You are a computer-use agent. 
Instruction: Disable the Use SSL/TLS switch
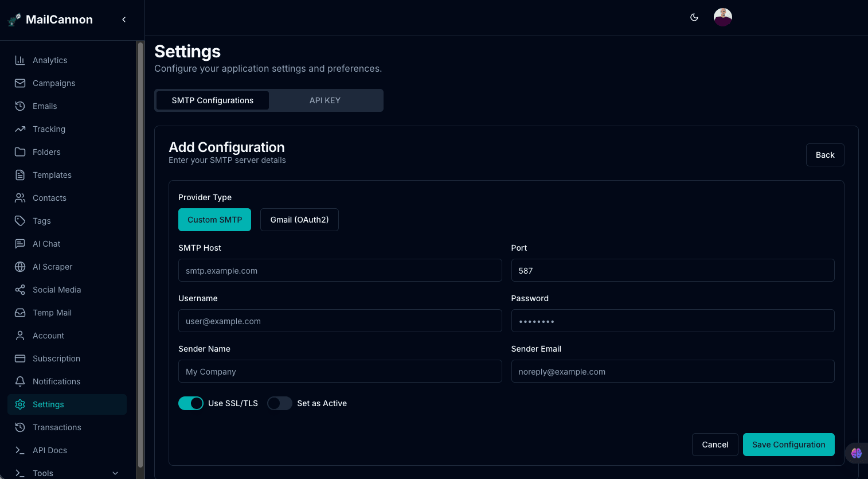[x=191, y=403]
